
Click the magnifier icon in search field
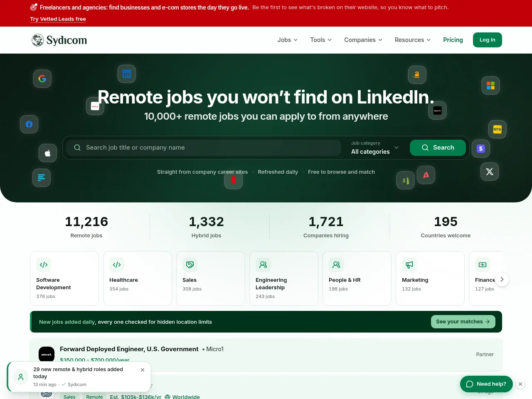[x=77, y=148]
